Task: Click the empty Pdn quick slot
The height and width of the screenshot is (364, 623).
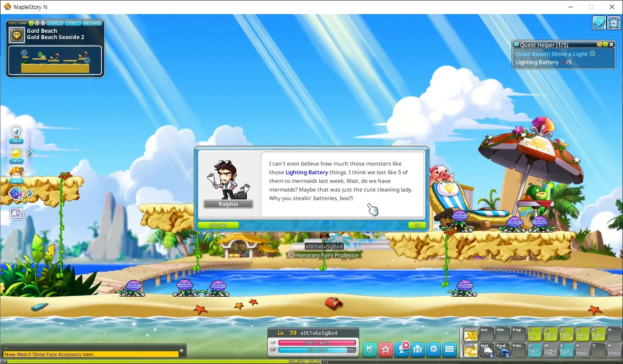Action: point(518,349)
